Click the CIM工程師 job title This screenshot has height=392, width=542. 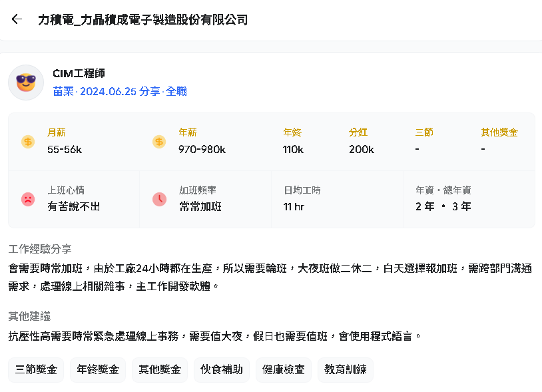(x=79, y=74)
